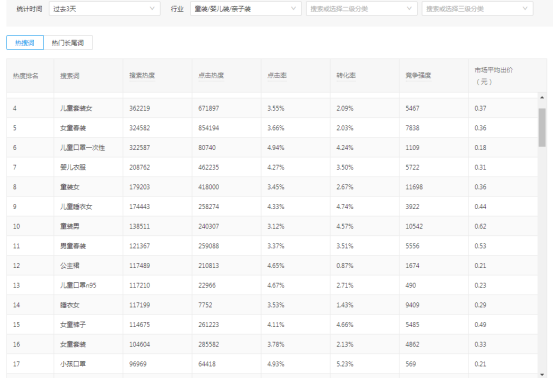Click the 点击热度 column header

tap(211, 75)
